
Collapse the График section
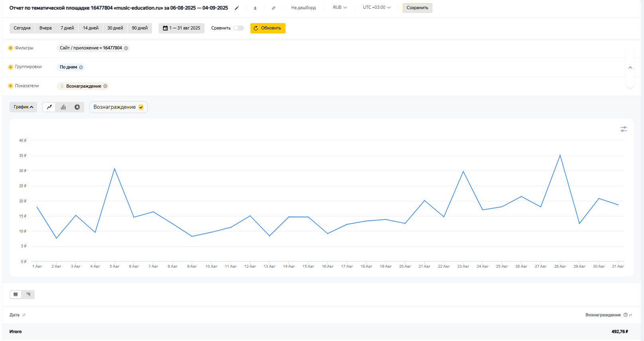click(x=23, y=107)
